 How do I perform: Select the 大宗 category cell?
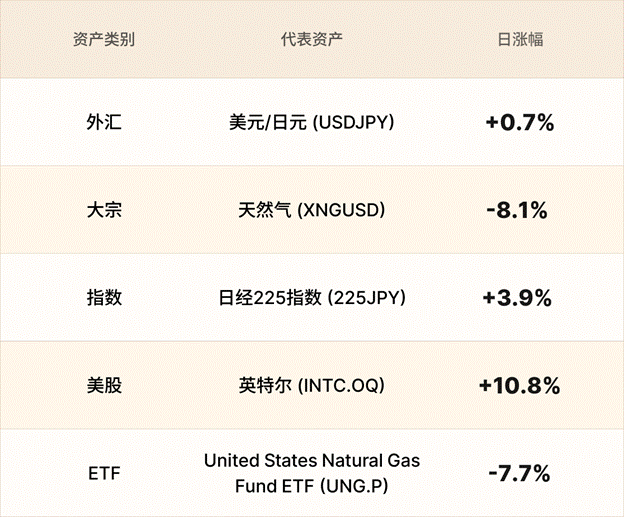coord(104,210)
